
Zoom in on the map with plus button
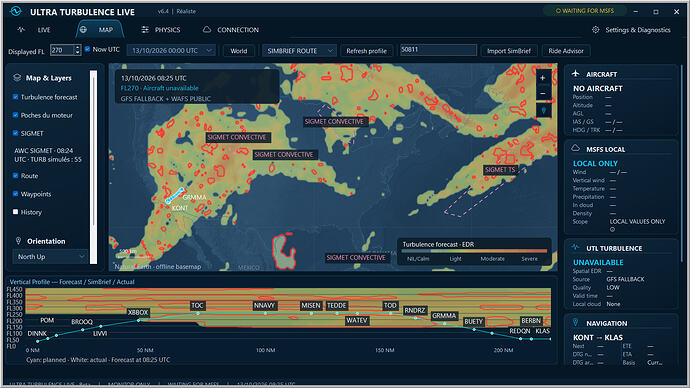coord(543,78)
